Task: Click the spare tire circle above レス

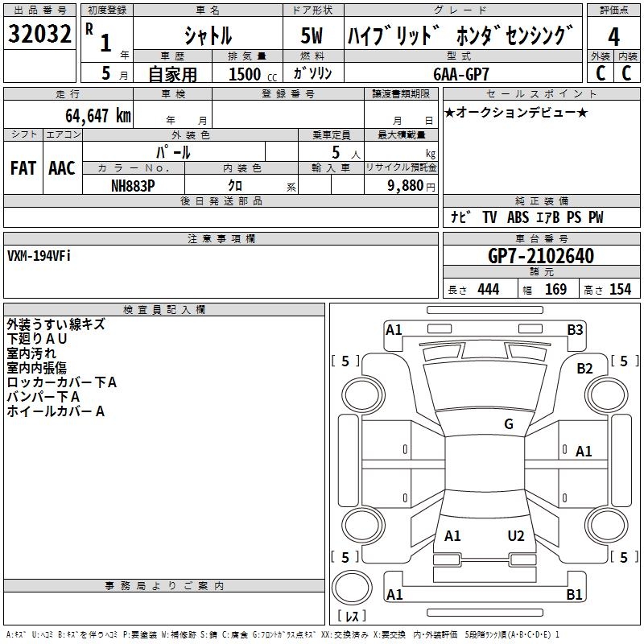Action: pyautogui.click(x=352, y=588)
